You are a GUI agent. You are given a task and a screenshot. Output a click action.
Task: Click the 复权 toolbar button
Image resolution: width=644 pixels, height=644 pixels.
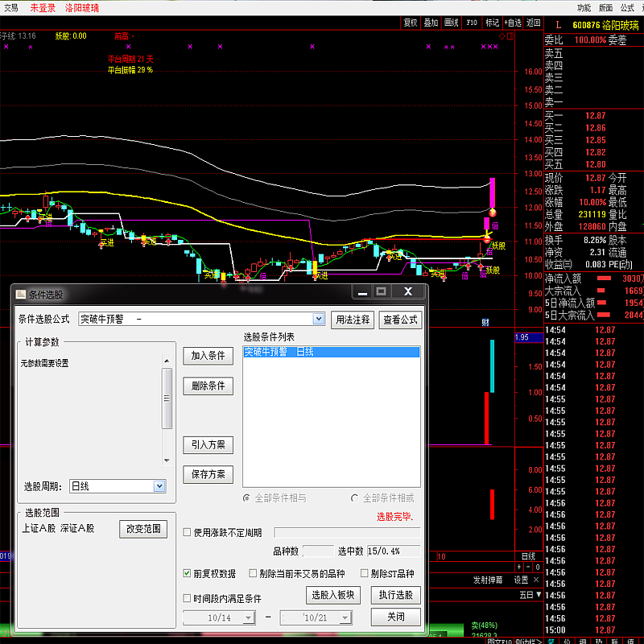pos(411,23)
